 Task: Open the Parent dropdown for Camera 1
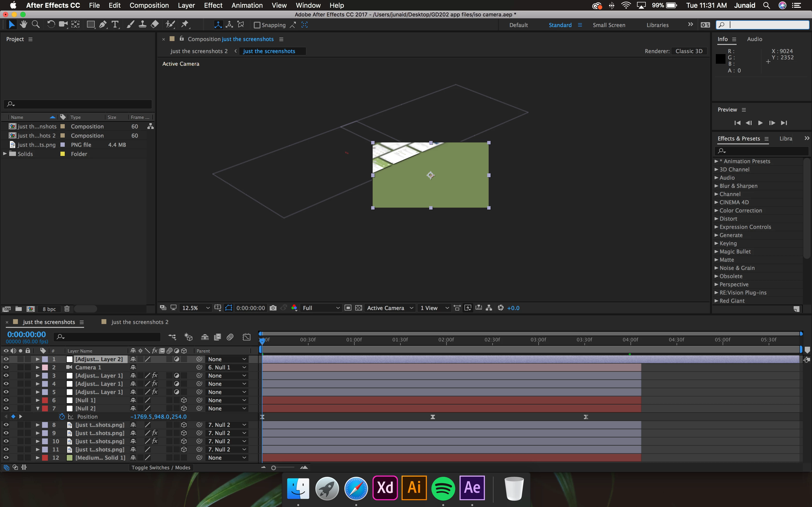click(227, 367)
